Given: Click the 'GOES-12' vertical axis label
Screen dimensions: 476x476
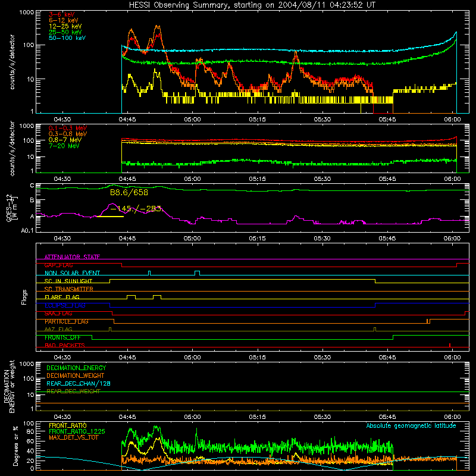Looking at the screenshot, I should pos(9,208).
